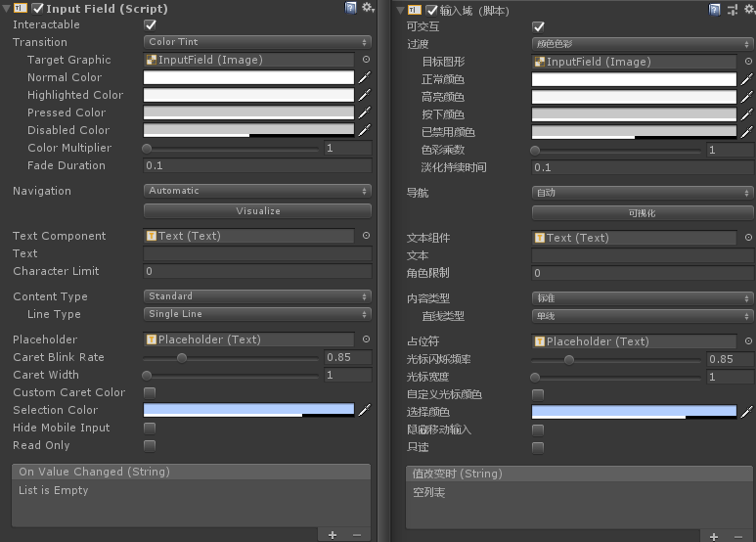
Task: Click eyedropper next to Disabled Color
Action: click(365, 130)
